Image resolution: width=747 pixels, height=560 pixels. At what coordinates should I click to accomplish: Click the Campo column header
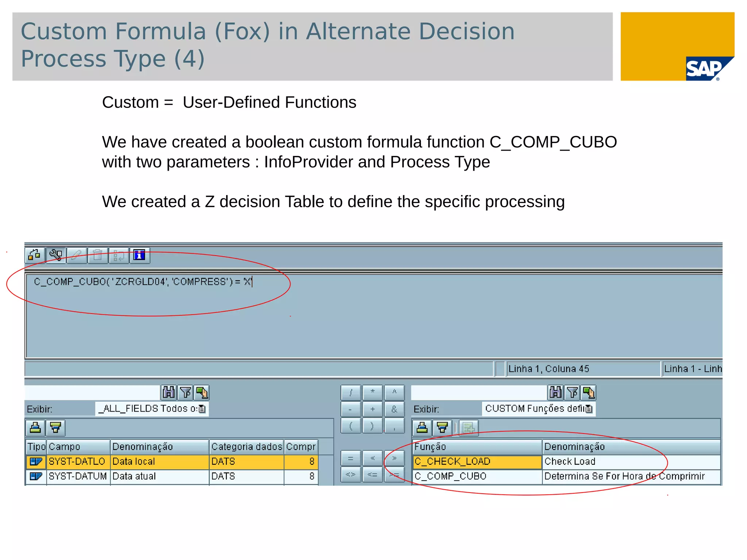point(78,447)
